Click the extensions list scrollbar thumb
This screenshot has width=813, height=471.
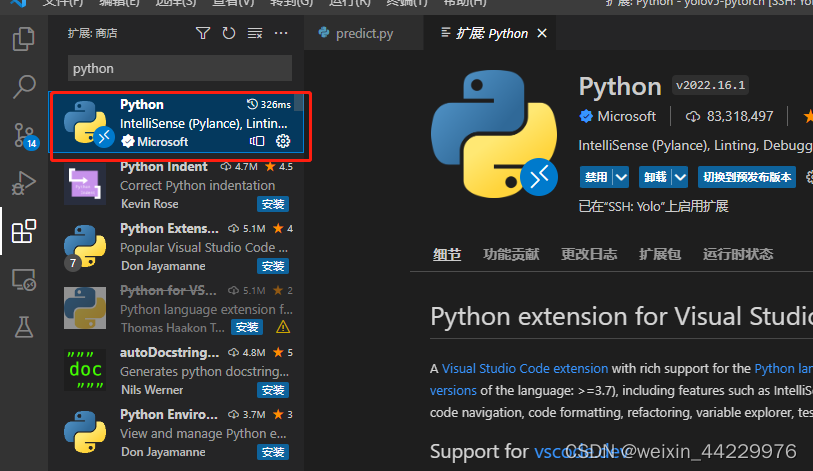tap(299, 103)
